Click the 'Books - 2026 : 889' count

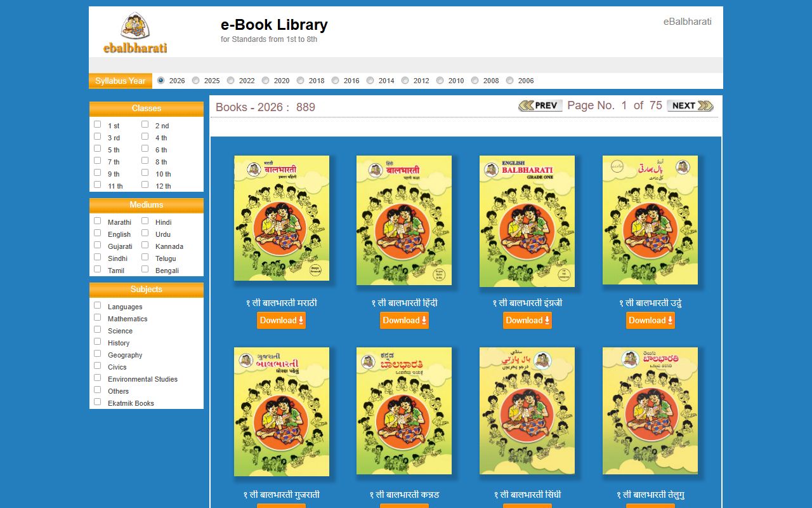(265, 107)
